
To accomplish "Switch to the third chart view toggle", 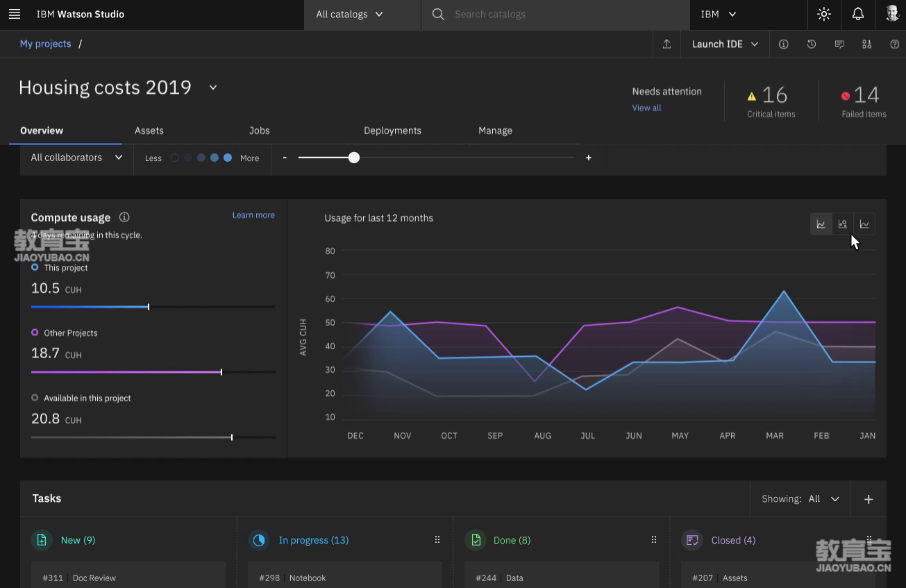I will point(864,224).
